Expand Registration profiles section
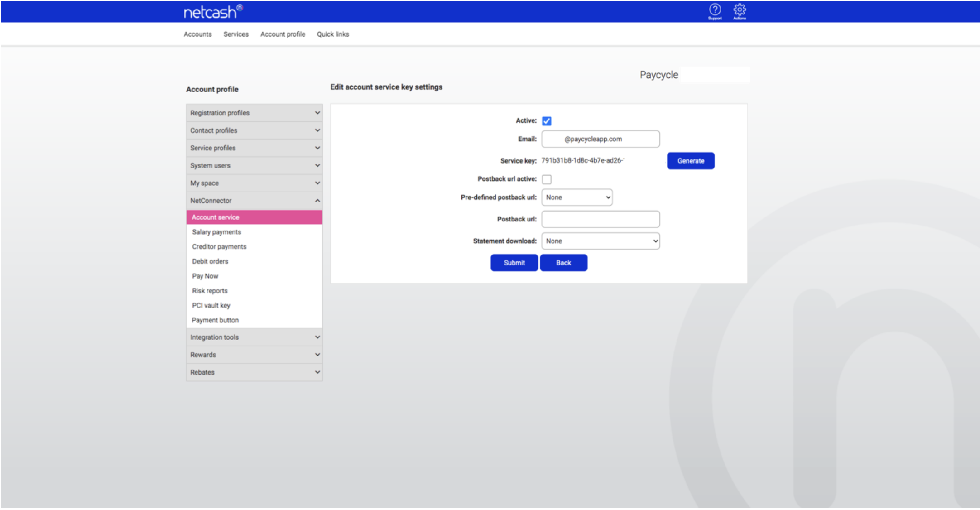 point(254,113)
